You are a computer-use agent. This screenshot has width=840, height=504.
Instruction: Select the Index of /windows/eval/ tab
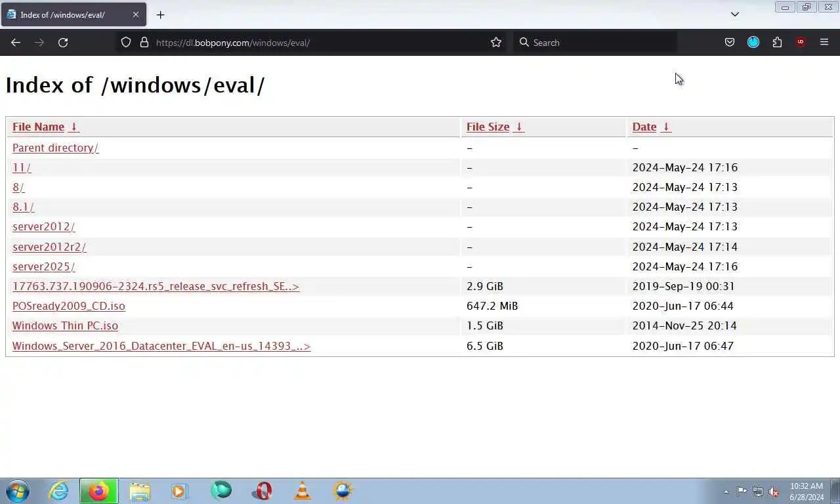(x=72, y=14)
